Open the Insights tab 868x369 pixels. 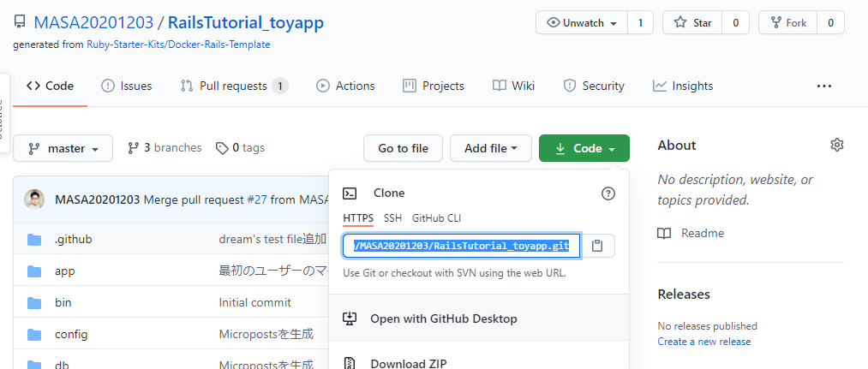683,86
